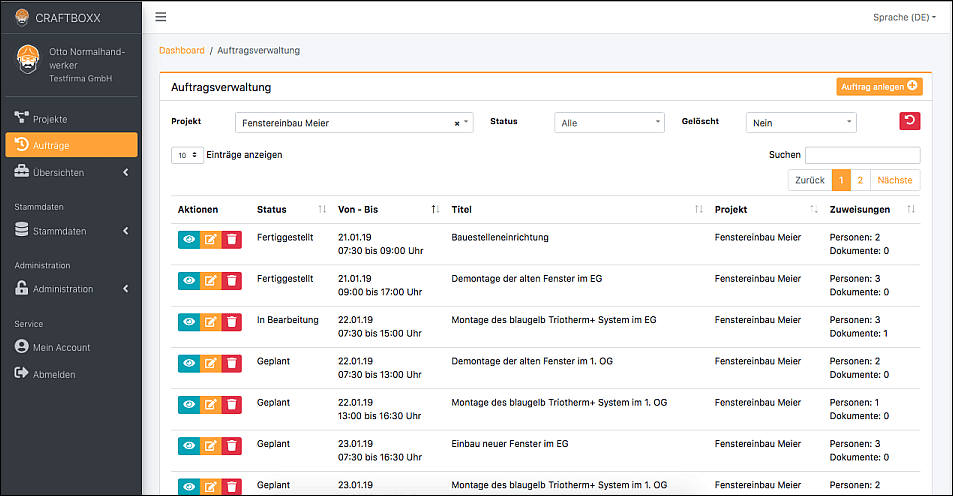Go to the Dashboard breadcrumb link
The width and height of the screenshot is (953, 496).
point(182,50)
